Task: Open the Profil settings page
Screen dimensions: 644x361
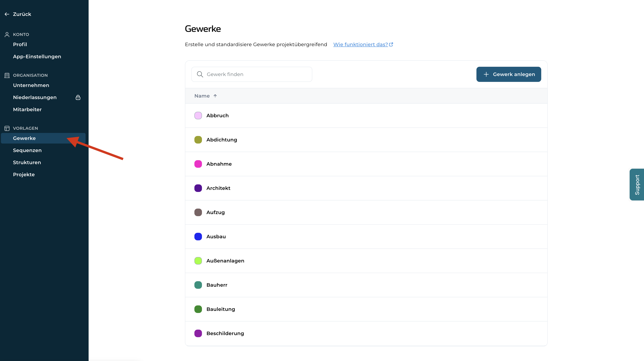Action: coord(20,44)
